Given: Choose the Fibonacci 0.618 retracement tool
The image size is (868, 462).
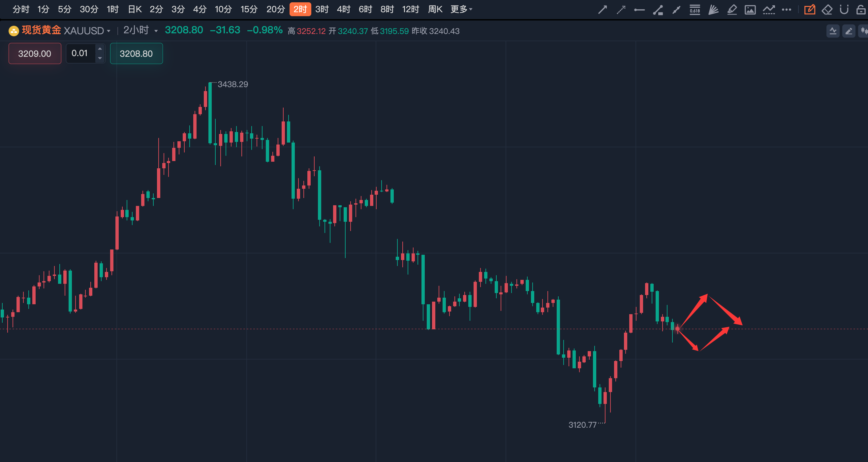Looking at the screenshot, I should click(x=695, y=10).
